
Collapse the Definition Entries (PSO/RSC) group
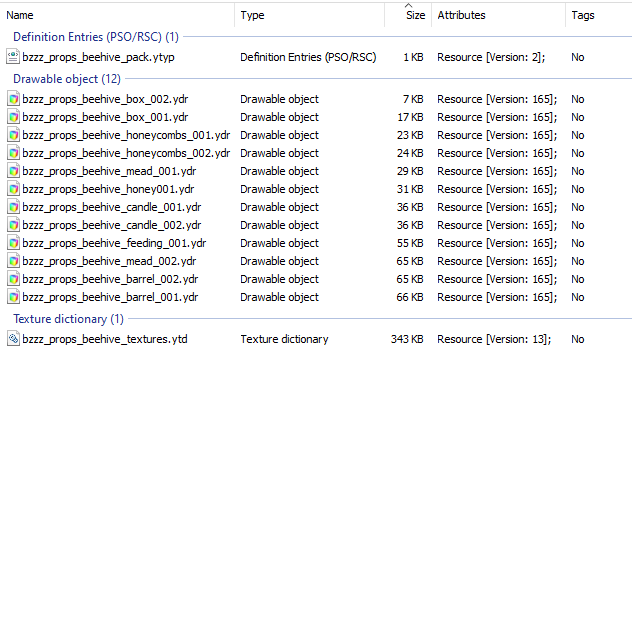(x=96, y=37)
